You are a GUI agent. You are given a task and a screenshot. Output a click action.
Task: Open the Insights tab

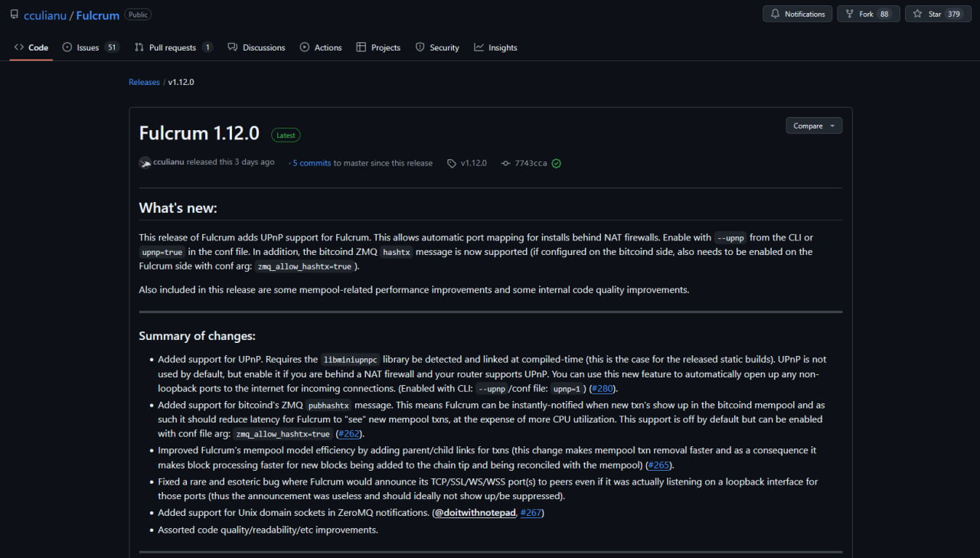point(495,47)
